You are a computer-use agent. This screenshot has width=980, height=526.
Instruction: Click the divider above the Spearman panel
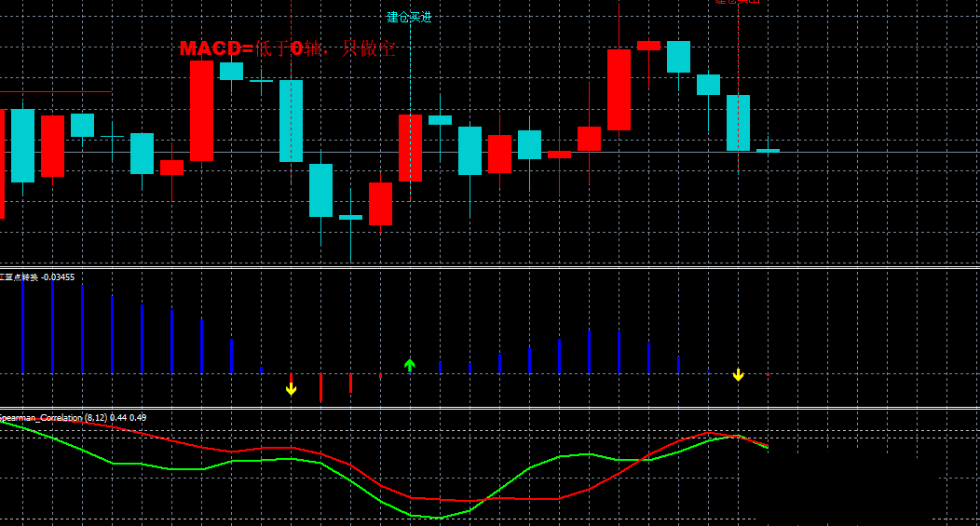click(490, 408)
